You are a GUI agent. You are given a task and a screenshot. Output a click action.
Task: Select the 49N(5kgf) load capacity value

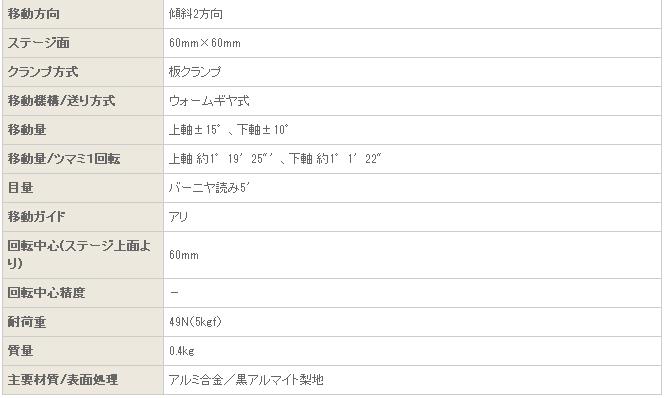point(195,322)
